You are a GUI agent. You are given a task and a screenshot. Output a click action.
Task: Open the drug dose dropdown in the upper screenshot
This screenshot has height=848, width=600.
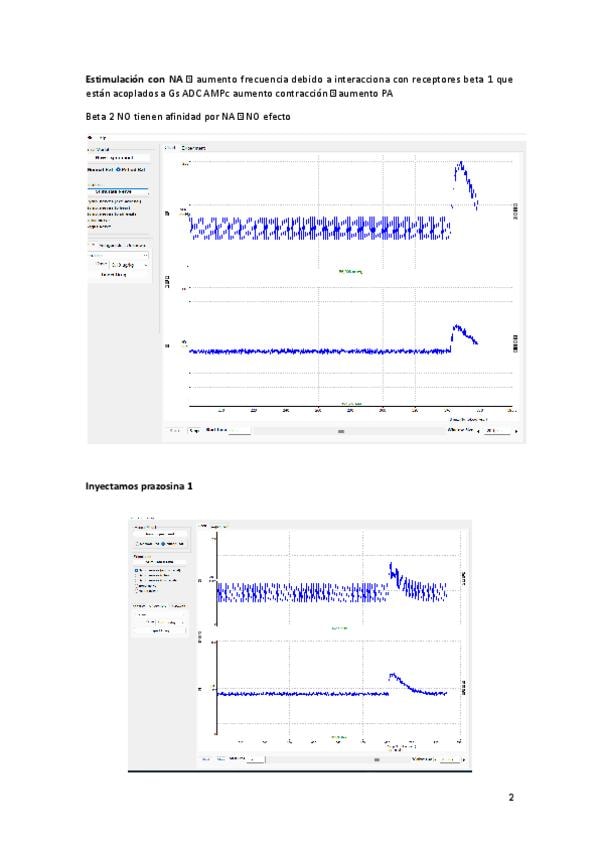(130, 265)
